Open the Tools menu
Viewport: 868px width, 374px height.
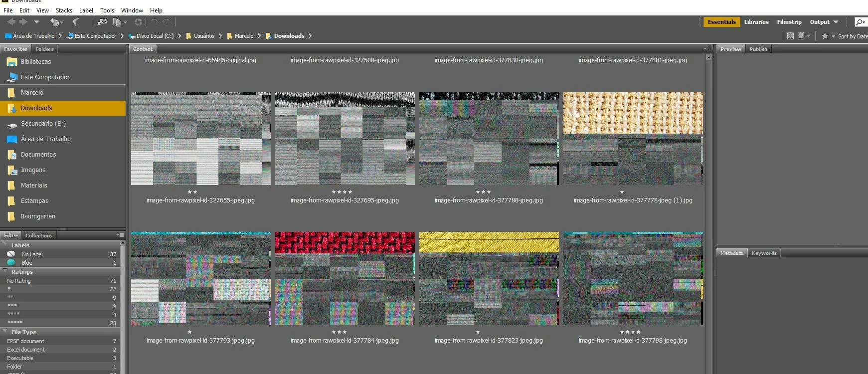coord(107,10)
